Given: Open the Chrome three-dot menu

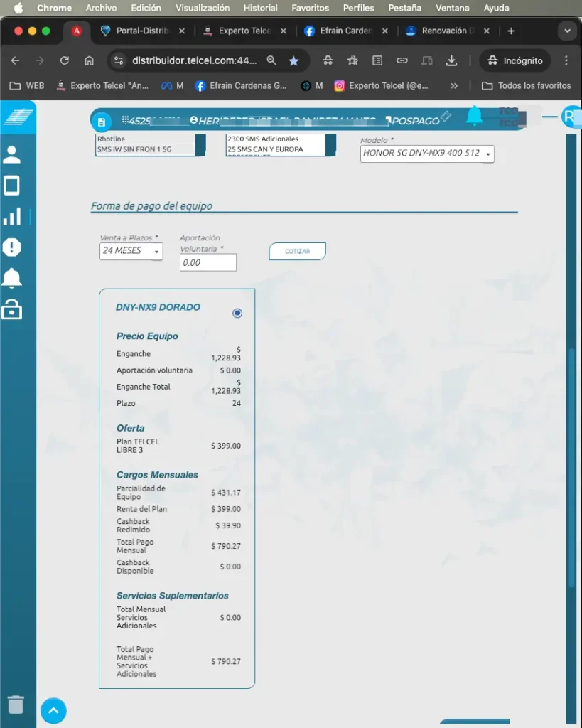Looking at the screenshot, I should (x=566, y=60).
